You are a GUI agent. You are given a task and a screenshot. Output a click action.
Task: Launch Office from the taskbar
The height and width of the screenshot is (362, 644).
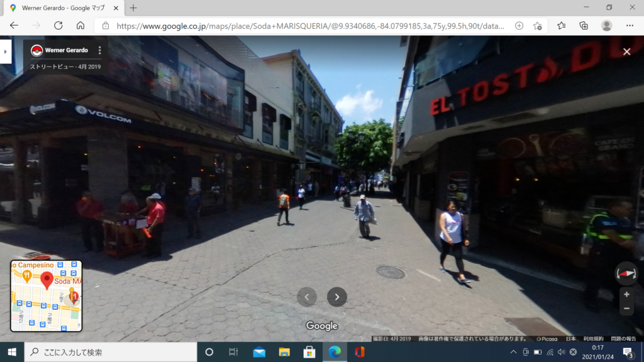click(x=360, y=352)
